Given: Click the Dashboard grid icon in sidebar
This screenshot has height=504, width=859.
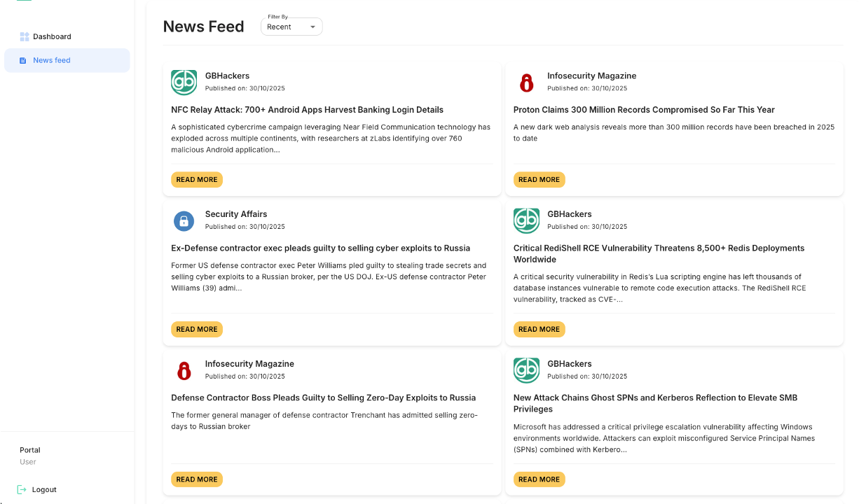Looking at the screenshot, I should (x=24, y=36).
